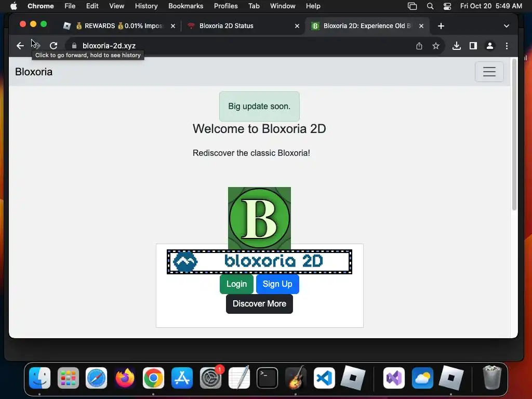
Task: Open the Apple menu
Action: tap(14, 6)
